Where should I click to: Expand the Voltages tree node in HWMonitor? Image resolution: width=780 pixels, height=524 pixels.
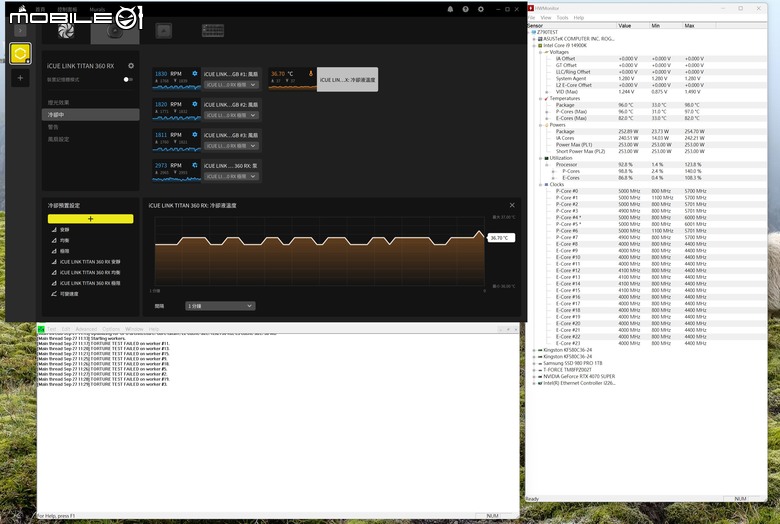(x=541, y=52)
